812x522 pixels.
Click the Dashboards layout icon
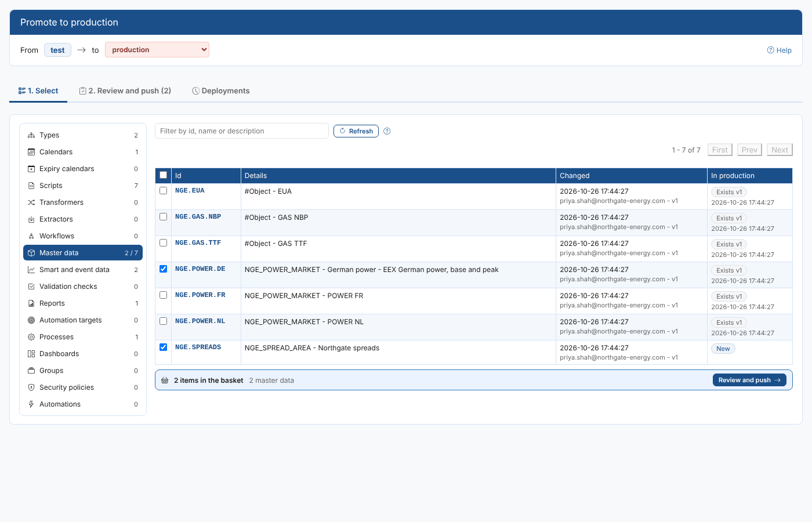click(31, 354)
